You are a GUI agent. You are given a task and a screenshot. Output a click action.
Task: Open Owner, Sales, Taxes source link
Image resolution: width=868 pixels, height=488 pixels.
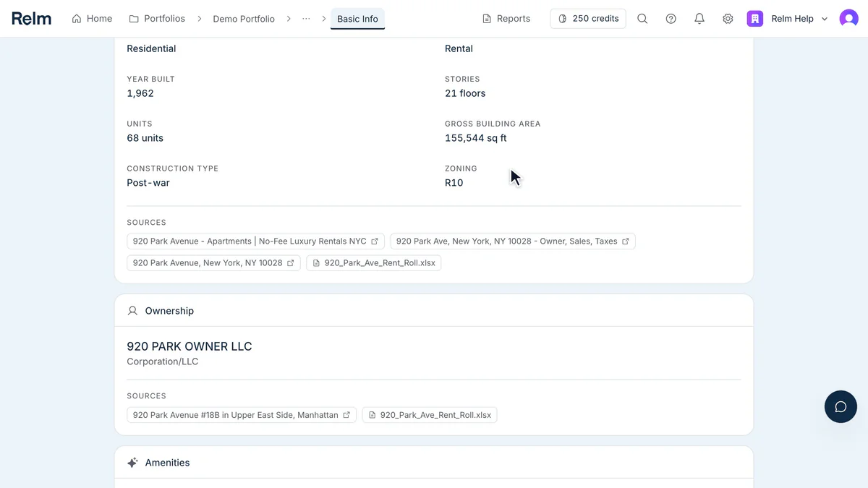[x=513, y=241]
